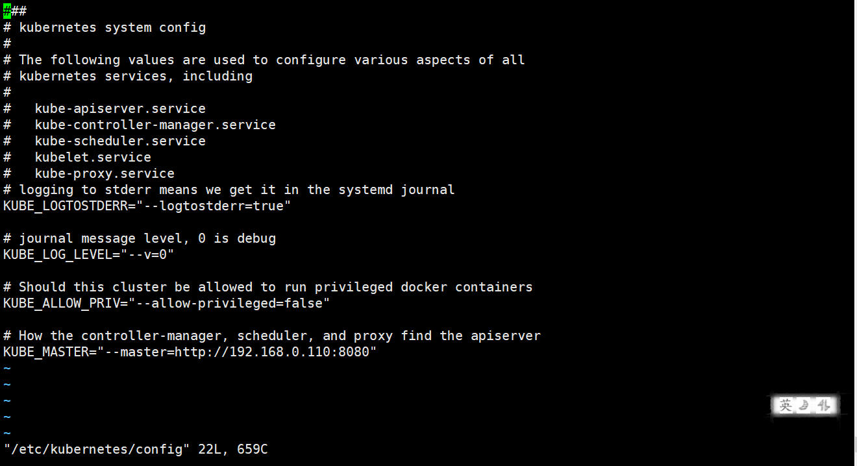868x466 pixels.
Task: Click the kubelet.service comment line
Action: pos(93,157)
